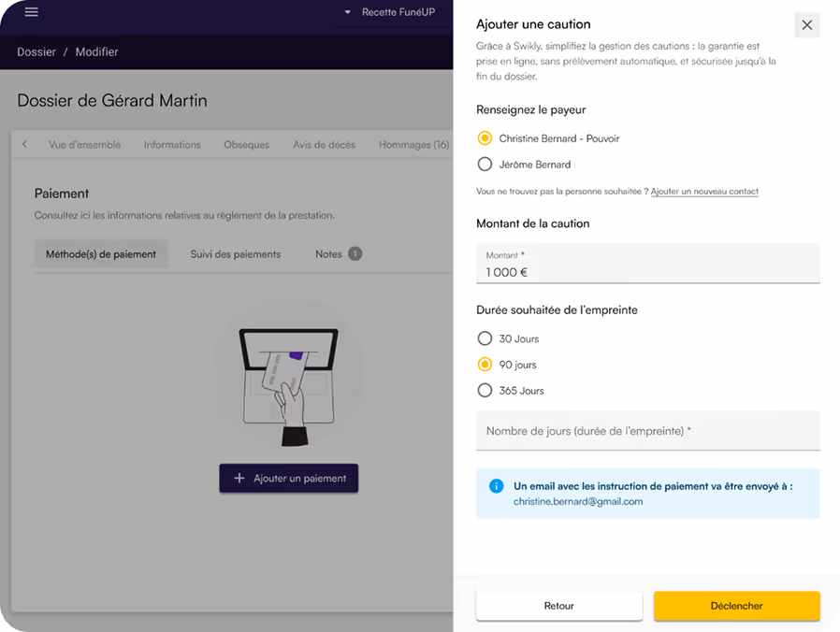Screen dimensions: 840x632
Task: Select Jérôme Bernard as the payer
Action: [x=485, y=163]
